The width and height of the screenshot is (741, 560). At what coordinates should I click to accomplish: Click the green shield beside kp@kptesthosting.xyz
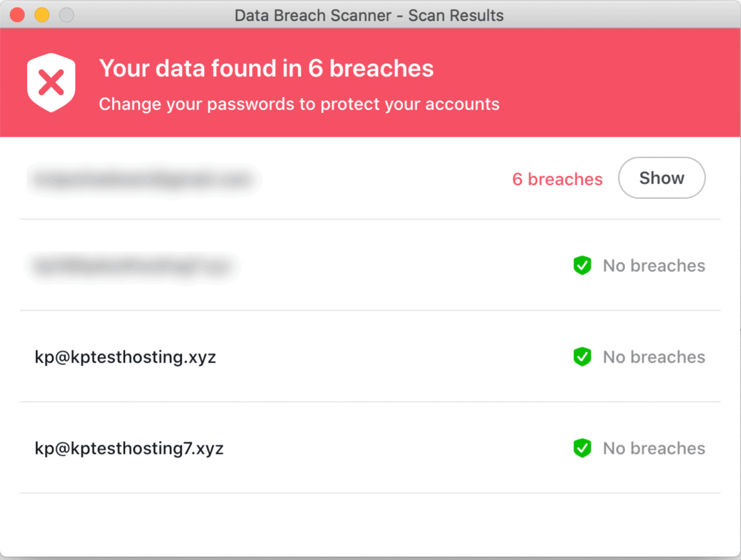click(x=582, y=357)
